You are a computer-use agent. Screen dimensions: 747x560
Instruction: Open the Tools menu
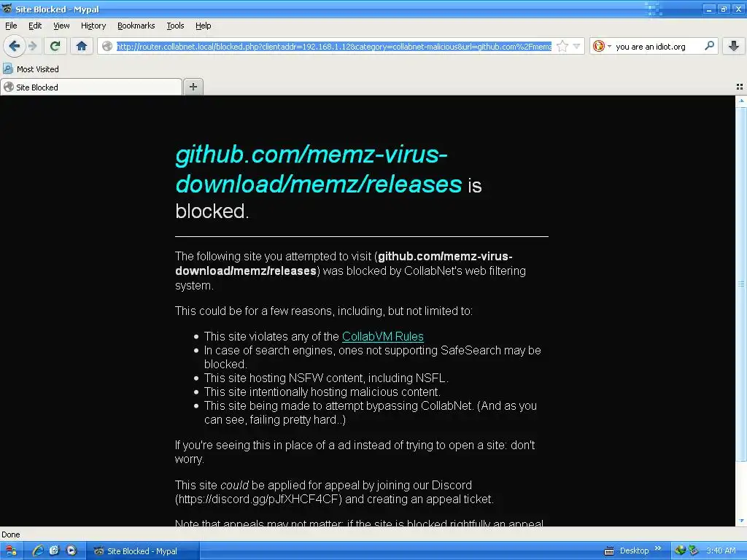(x=175, y=26)
